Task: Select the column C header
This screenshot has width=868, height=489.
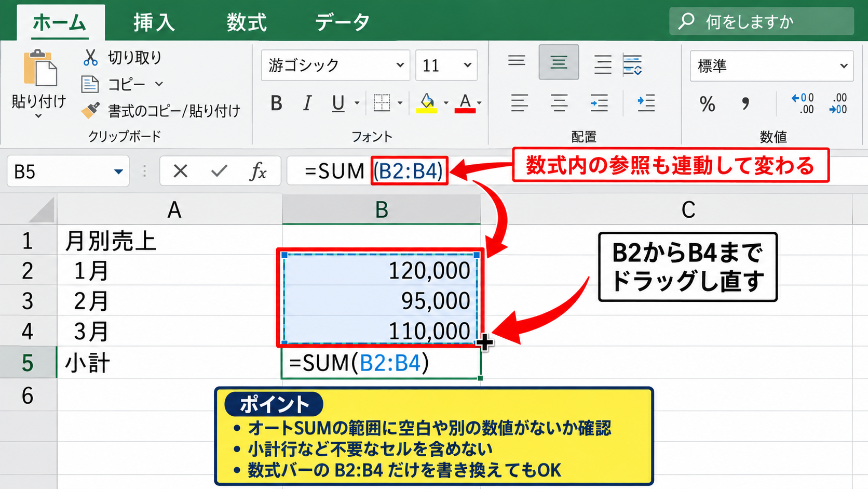Action: tap(688, 209)
